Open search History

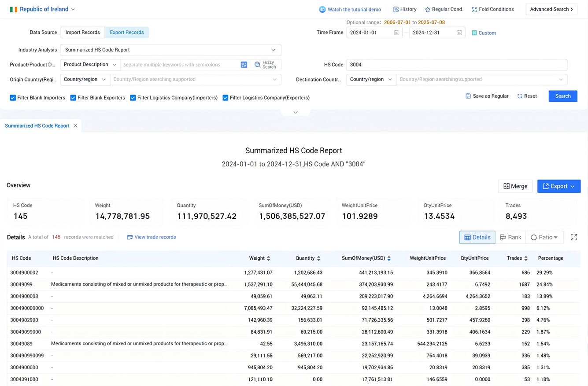pyautogui.click(x=405, y=9)
